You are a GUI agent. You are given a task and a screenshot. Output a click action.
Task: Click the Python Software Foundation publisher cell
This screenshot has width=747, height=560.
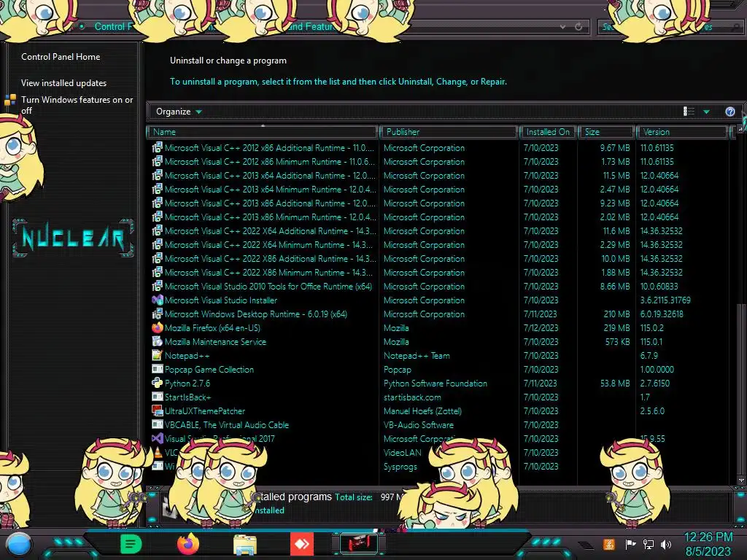pos(436,384)
